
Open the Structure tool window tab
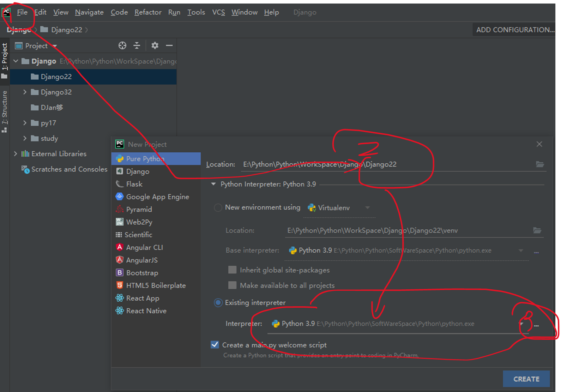(5, 111)
